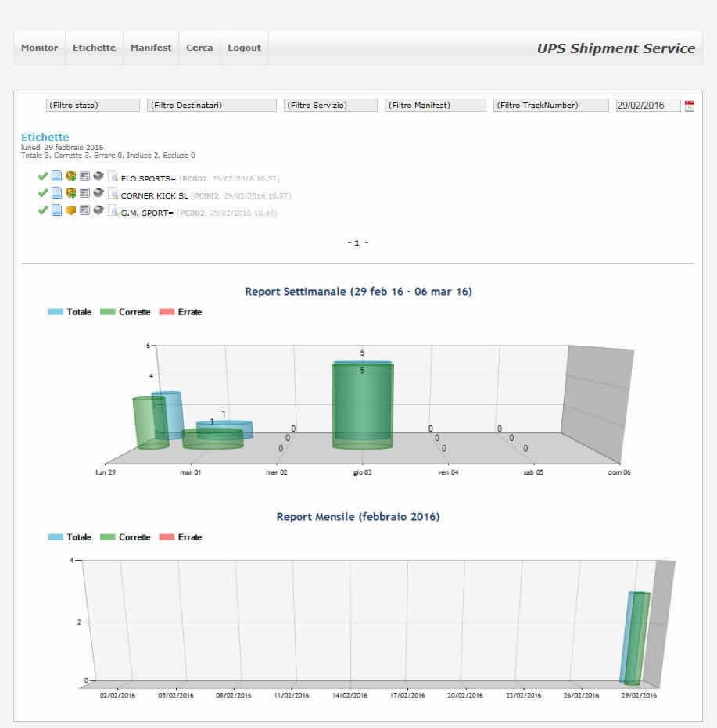The height and width of the screenshot is (728, 717).
Task: Open the calendar date picker icon
Action: pos(690,106)
